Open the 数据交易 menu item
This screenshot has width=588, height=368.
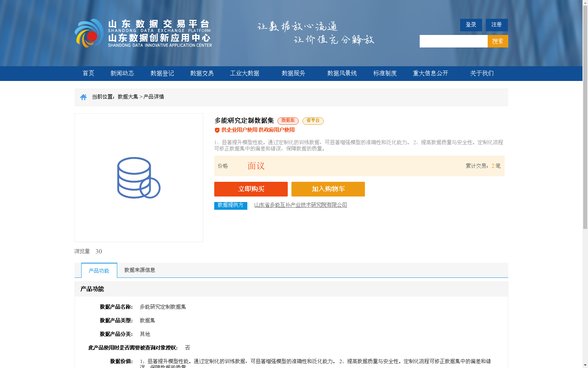click(x=202, y=73)
